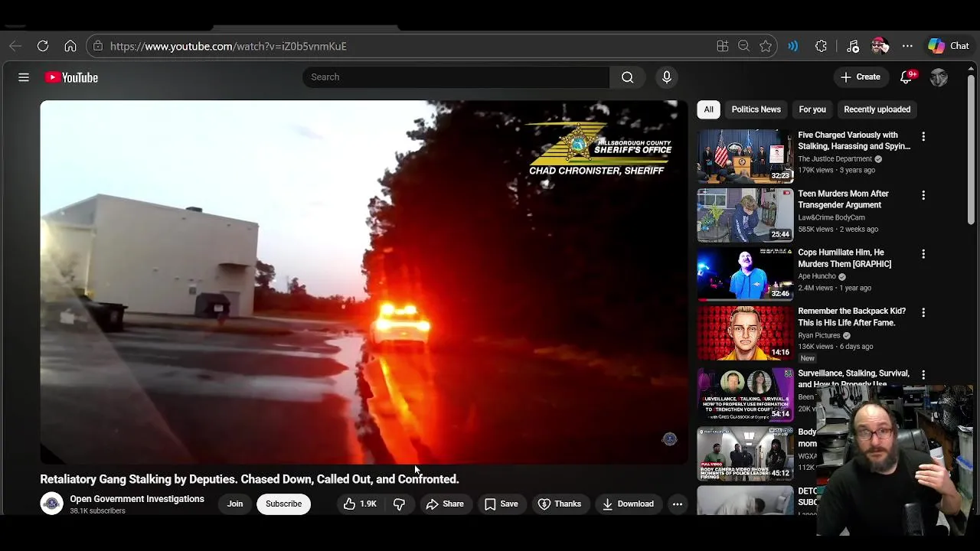The width and height of the screenshot is (980, 551).
Task: Save the video to a playlist
Action: click(x=501, y=504)
